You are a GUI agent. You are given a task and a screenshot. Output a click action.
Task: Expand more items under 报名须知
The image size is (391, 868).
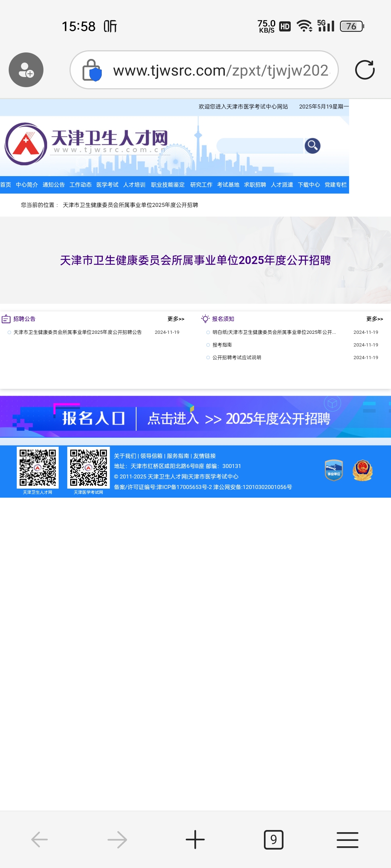point(374,319)
